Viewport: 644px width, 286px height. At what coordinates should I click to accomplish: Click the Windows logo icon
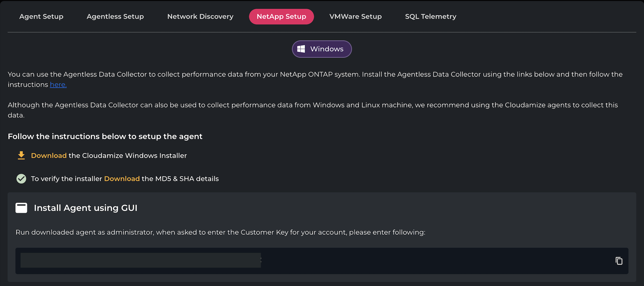tap(301, 49)
